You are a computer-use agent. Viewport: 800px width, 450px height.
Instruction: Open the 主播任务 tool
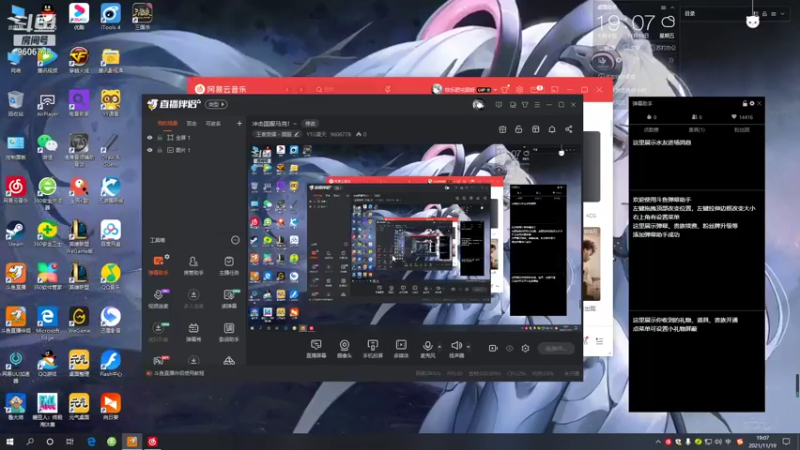click(x=229, y=266)
